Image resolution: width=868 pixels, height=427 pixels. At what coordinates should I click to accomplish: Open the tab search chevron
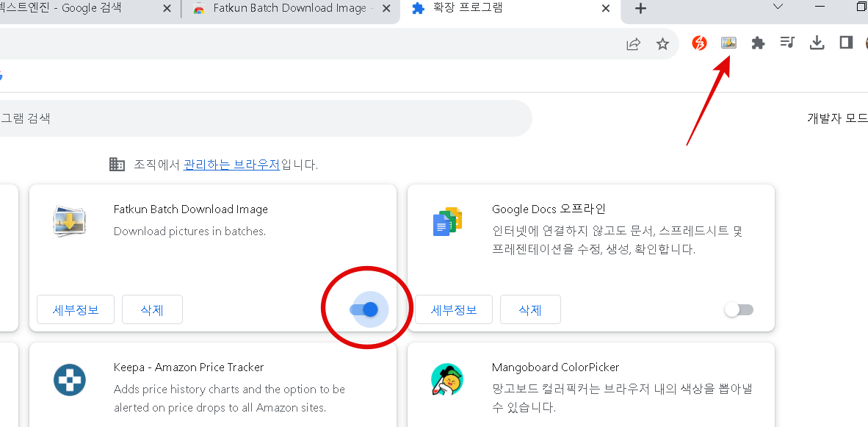click(778, 7)
